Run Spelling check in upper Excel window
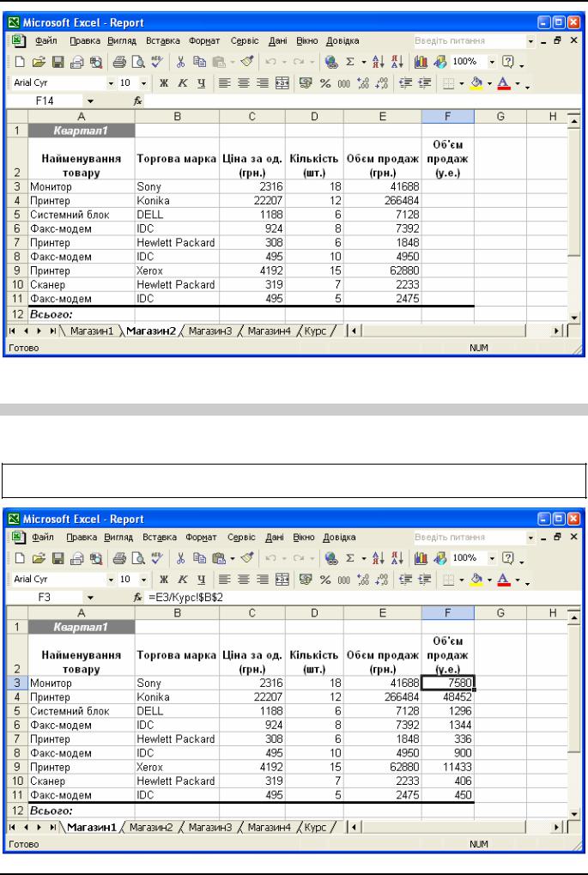588x875 pixels. point(157,62)
